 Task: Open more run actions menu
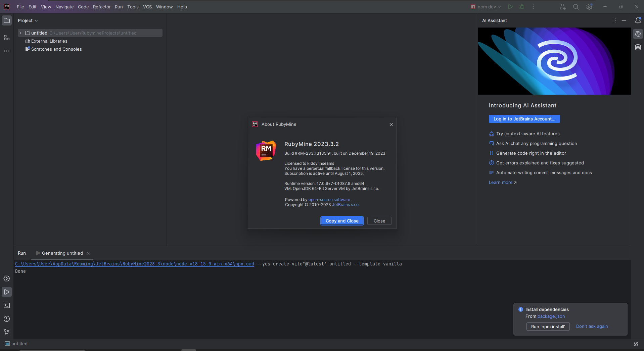(533, 7)
